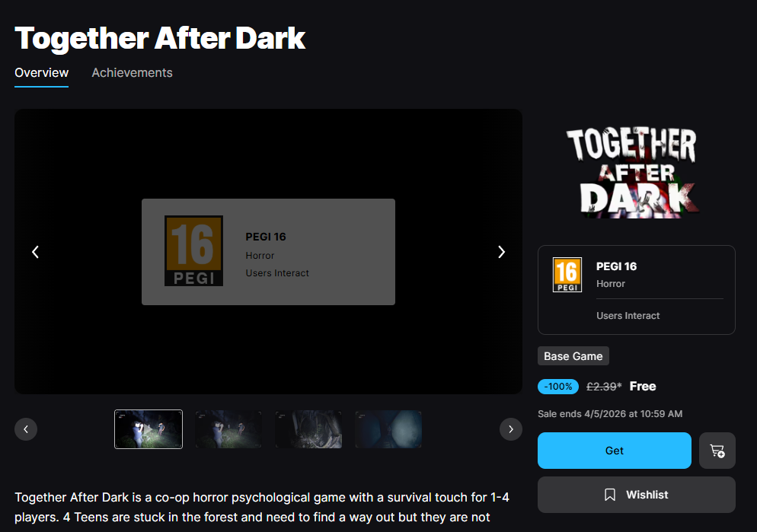Advance to next slide in main media viewer
757x532 pixels.
tap(501, 252)
